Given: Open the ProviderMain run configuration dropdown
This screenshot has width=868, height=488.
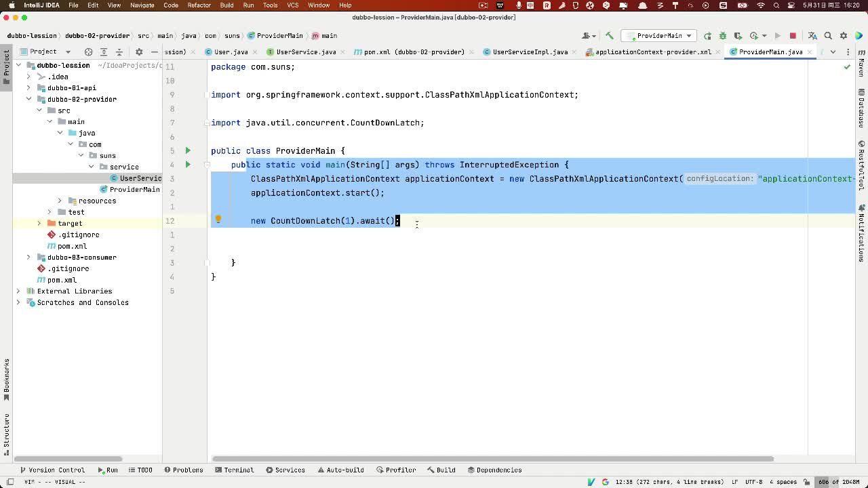Looking at the screenshot, I should (x=659, y=36).
